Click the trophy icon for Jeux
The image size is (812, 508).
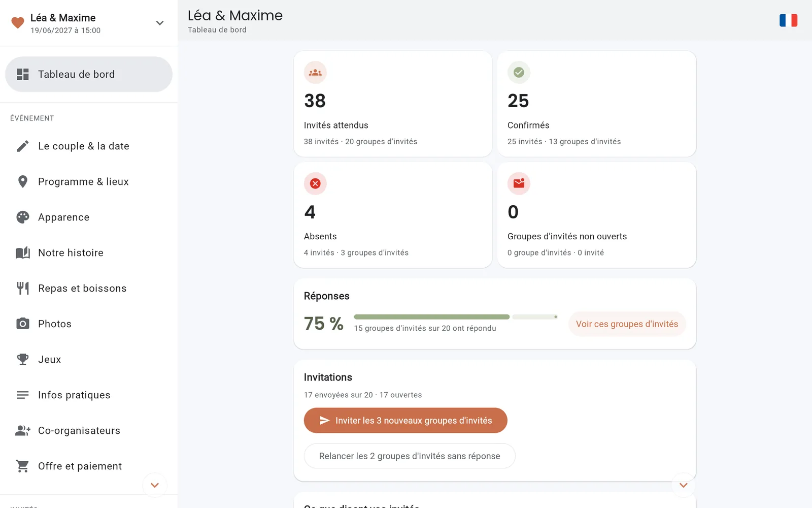click(23, 360)
